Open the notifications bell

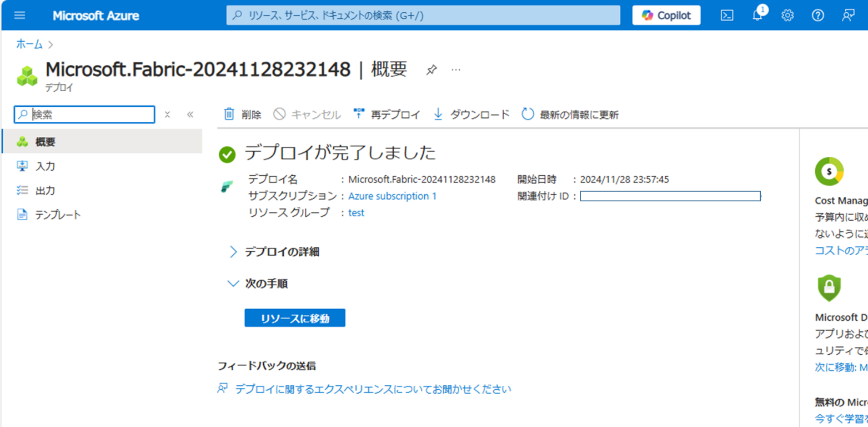tap(757, 15)
